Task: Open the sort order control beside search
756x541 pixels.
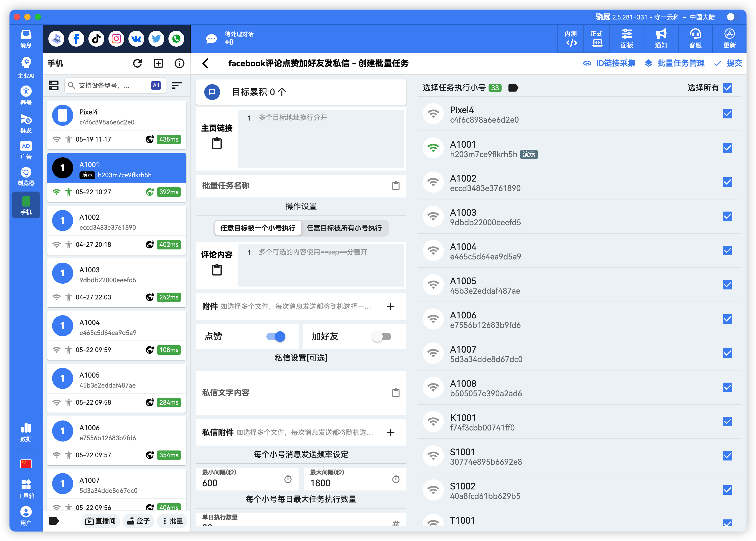Action: click(x=177, y=85)
